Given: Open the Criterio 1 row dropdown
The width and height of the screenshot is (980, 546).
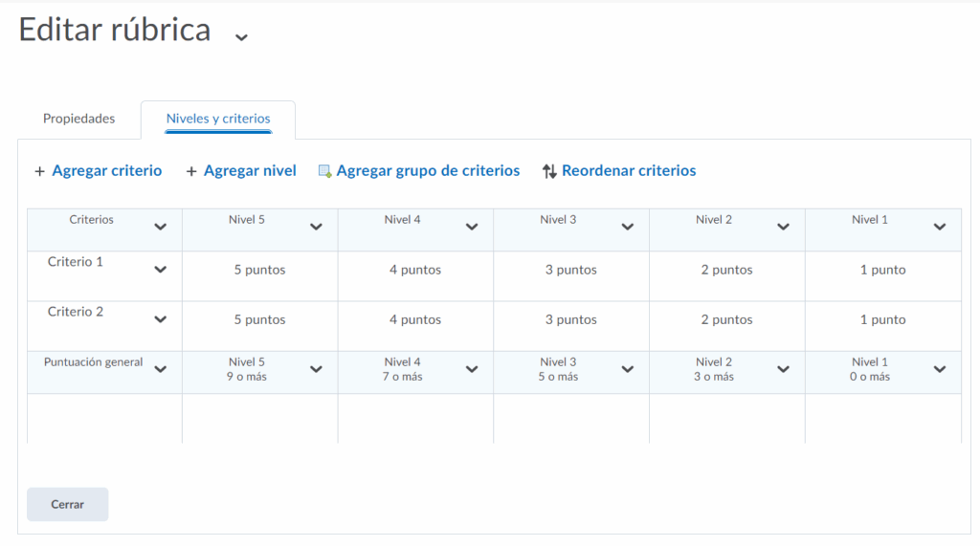Looking at the screenshot, I should (161, 270).
